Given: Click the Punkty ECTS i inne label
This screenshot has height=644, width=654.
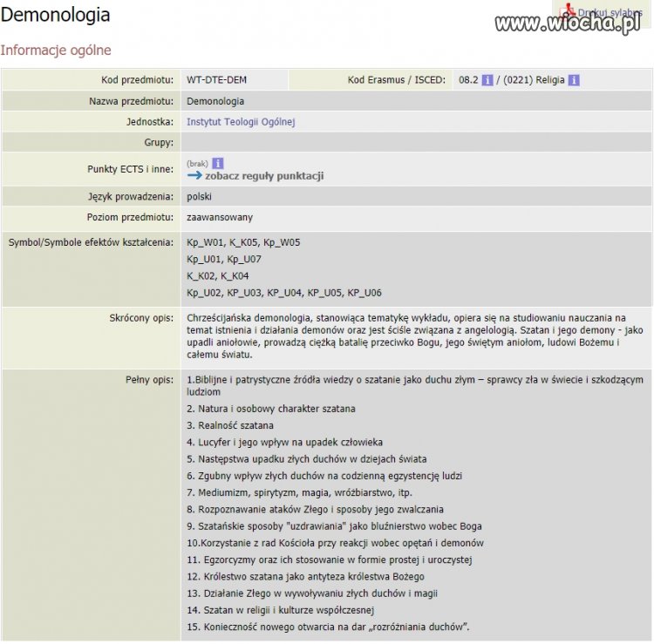Looking at the screenshot, I should tap(130, 169).
